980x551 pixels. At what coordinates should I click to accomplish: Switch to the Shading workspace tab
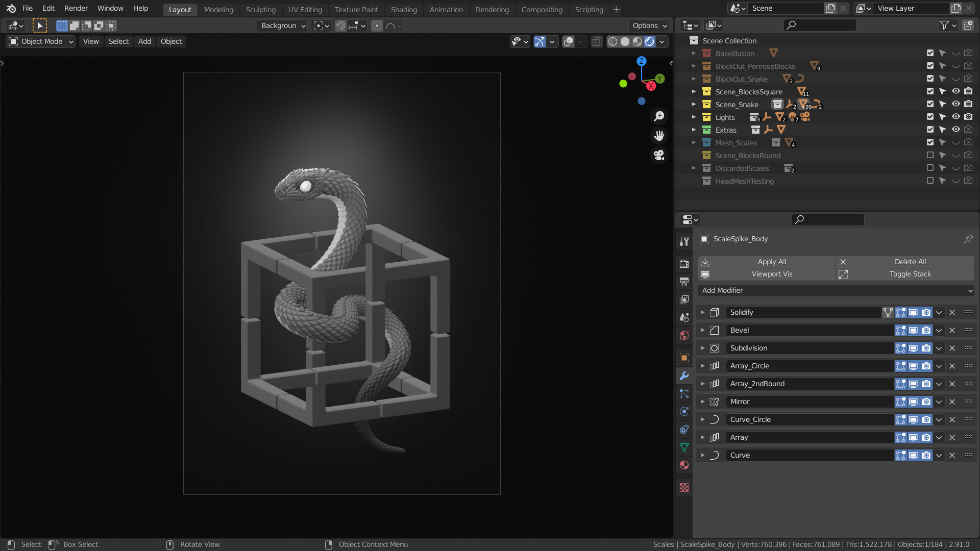coord(403,9)
